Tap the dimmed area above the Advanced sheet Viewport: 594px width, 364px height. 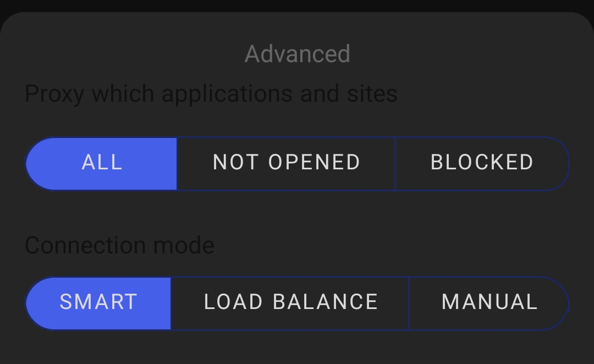click(297, 7)
